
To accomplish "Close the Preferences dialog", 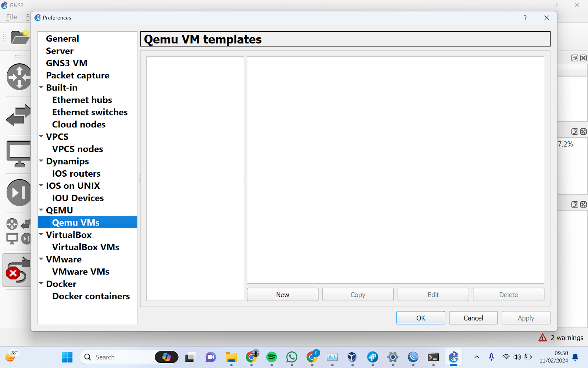I will (547, 18).
